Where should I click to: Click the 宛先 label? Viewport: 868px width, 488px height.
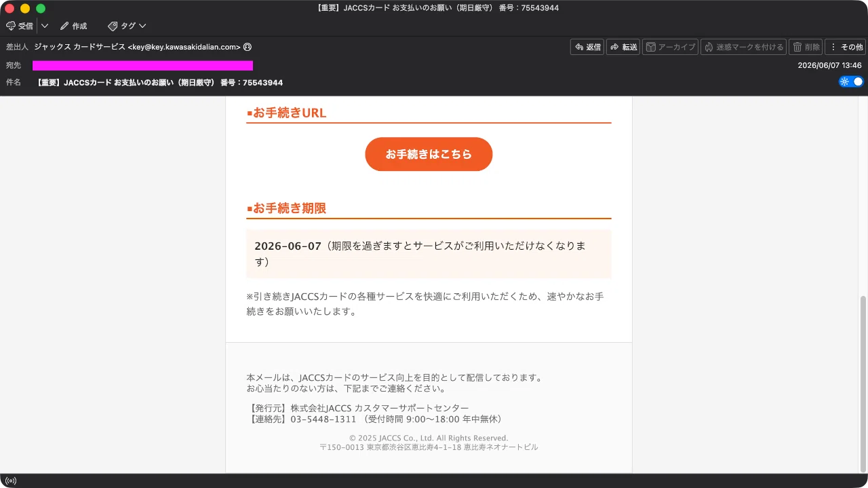point(14,65)
